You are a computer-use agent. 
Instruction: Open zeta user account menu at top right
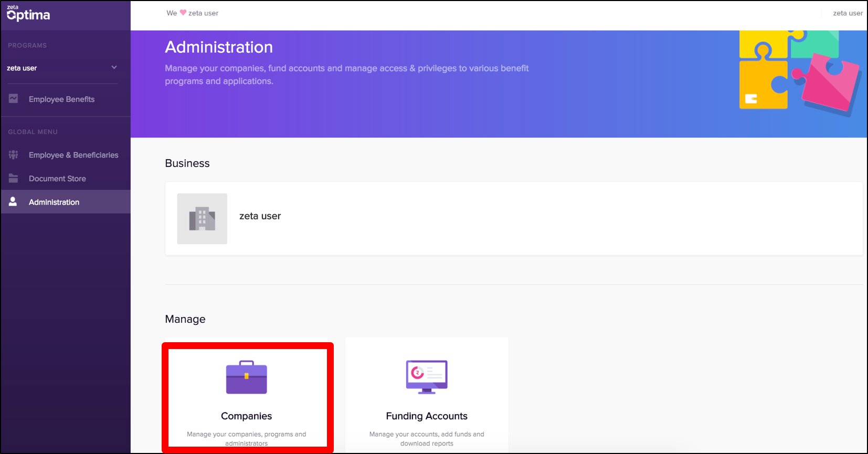click(x=848, y=13)
